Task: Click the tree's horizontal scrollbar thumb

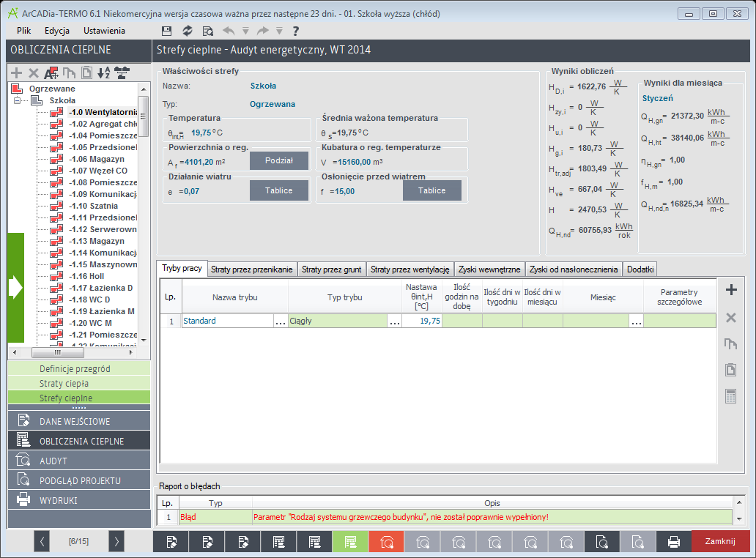Action: pos(57,352)
